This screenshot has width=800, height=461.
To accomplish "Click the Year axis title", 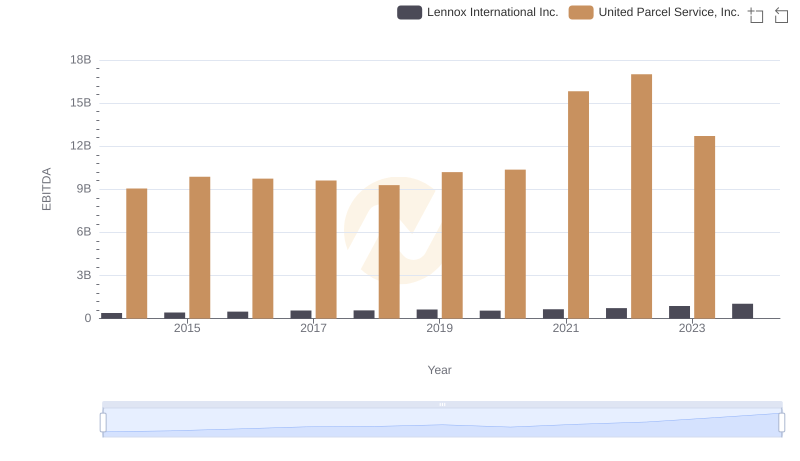I will [439, 370].
